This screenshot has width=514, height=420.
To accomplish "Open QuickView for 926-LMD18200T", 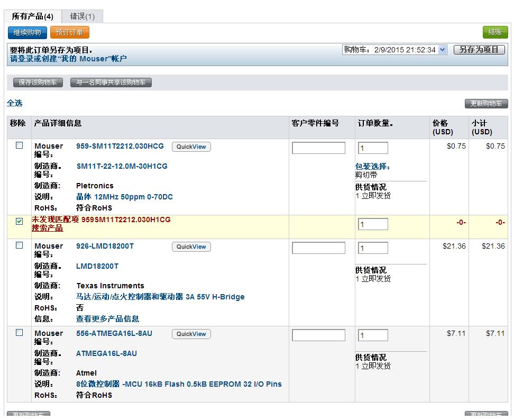I will (191, 246).
